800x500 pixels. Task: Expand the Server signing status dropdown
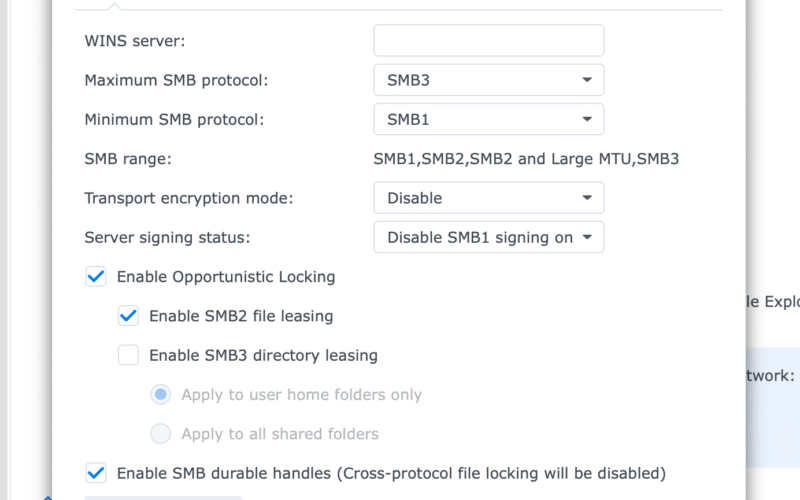coord(488,237)
